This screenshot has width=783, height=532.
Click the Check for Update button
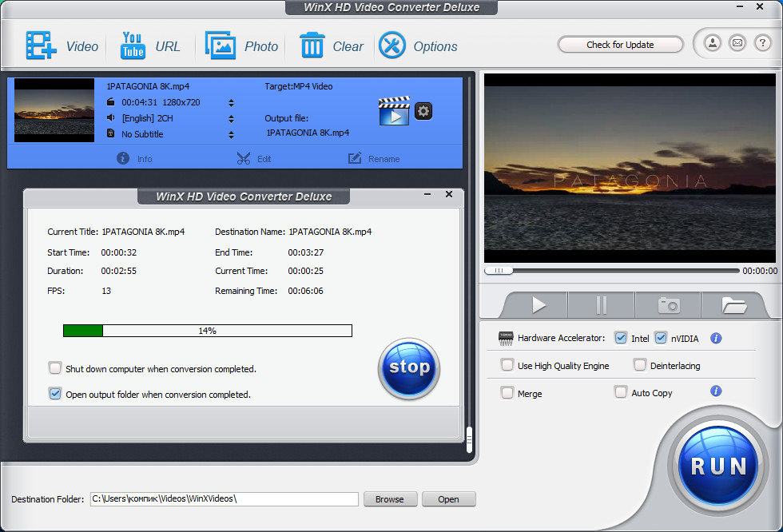pos(620,45)
